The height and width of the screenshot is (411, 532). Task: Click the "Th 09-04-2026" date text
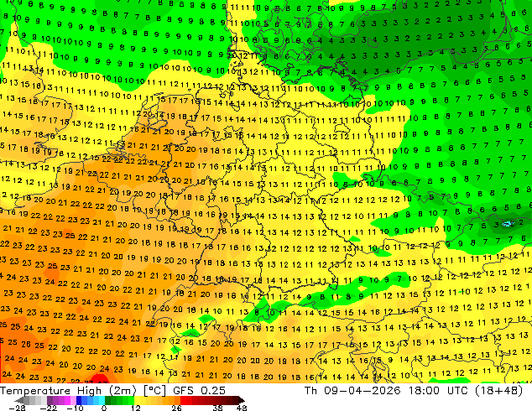352,391
